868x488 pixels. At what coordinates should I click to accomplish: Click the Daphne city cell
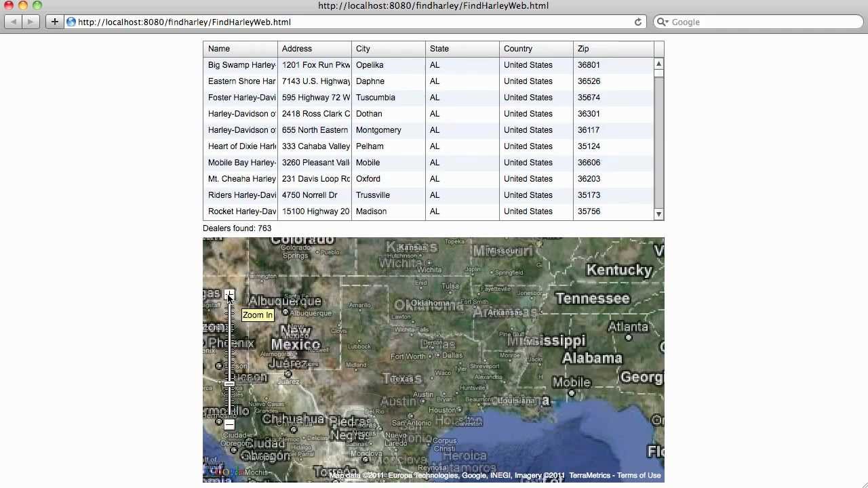coord(389,81)
